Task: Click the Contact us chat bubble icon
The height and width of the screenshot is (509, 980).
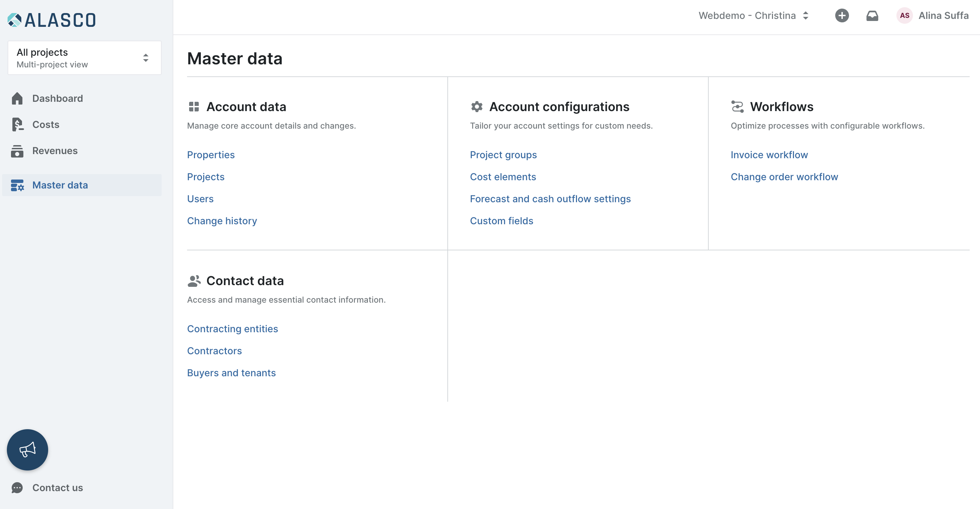Action: (17, 488)
